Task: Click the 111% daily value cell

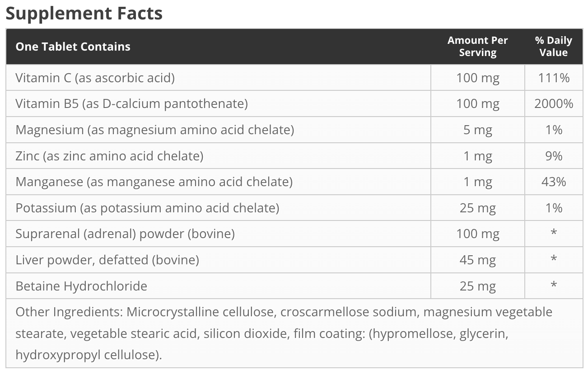Action: point(553,78)
